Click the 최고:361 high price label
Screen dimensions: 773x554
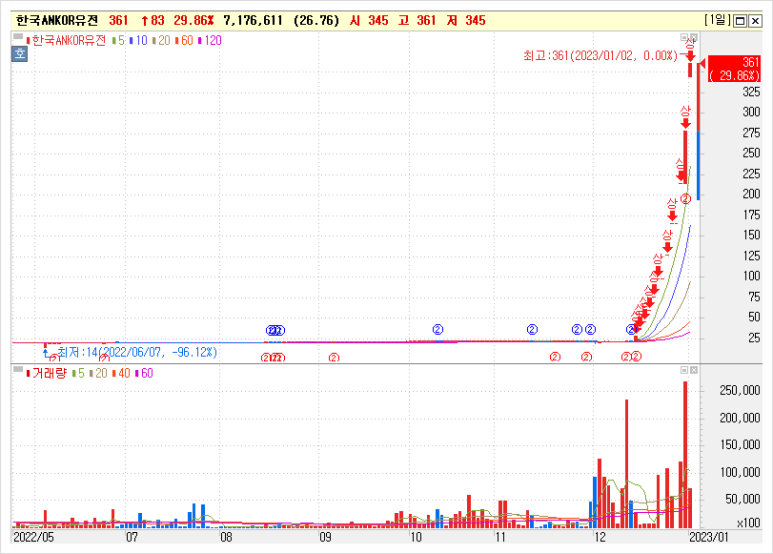click(600, 55)
